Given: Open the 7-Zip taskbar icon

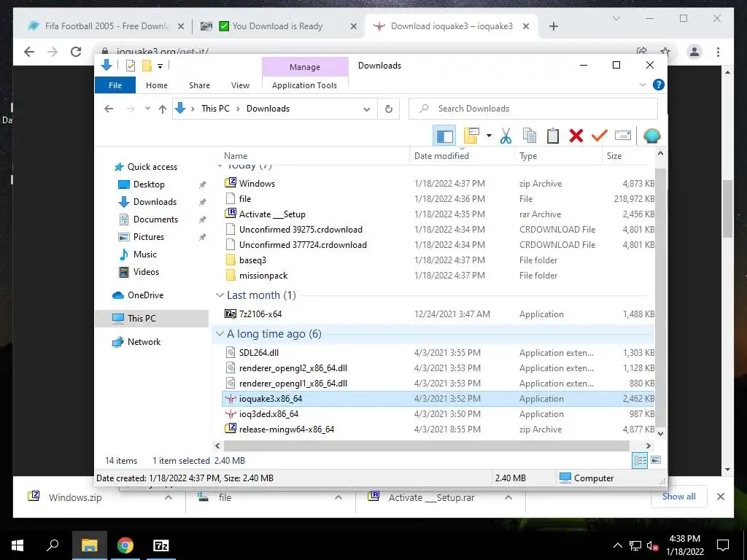Looking at the screenshot, I should [x=160, y=545].
